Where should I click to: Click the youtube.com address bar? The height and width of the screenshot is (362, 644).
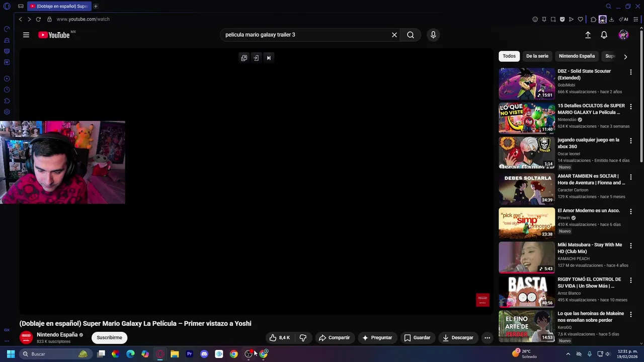(x=83, y=19)
